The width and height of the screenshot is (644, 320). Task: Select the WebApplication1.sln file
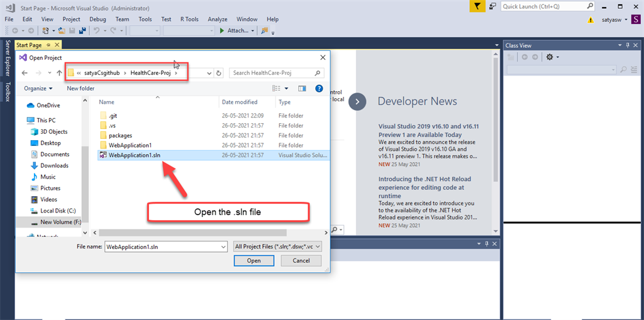[213, 155]
